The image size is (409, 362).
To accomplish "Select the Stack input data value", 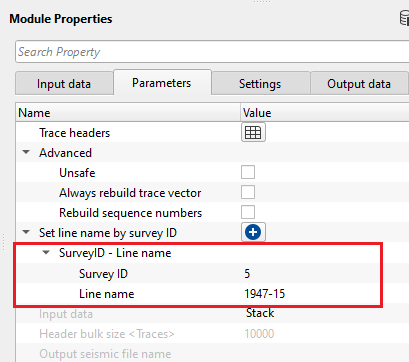I will pyautogui.click(x=260, y=313).
